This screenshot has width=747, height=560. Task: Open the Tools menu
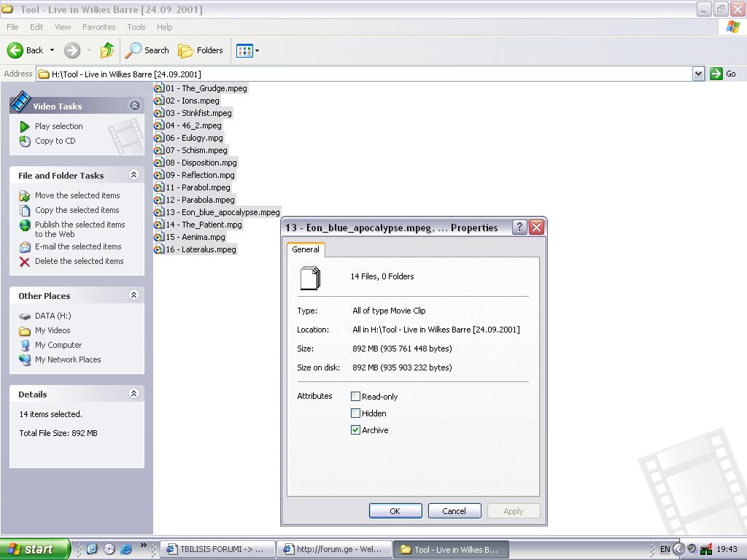(x=136, y=27)
